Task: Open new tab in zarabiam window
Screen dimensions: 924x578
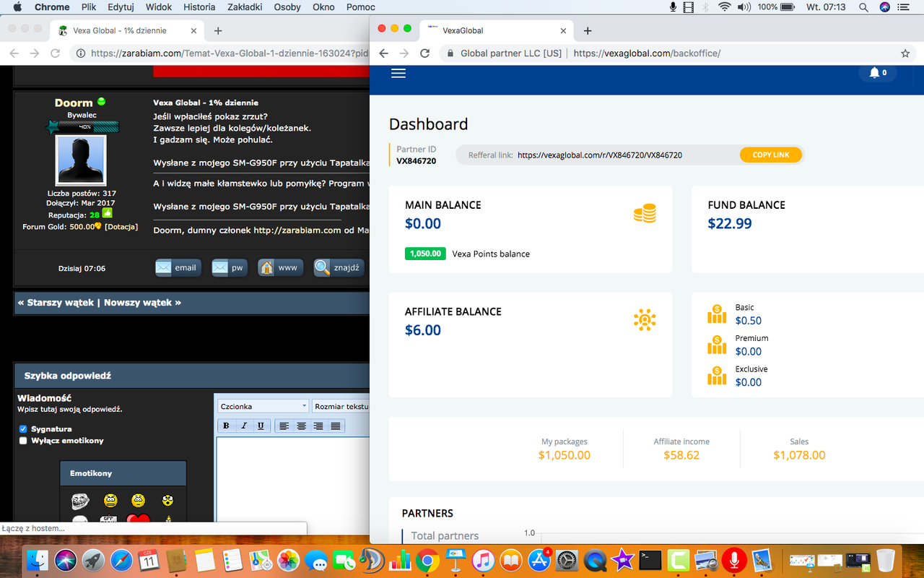Action: click(218, 30)
